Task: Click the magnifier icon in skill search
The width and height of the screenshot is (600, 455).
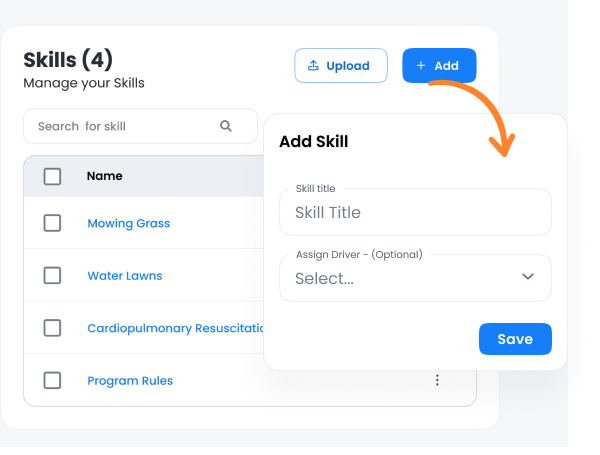Action: coord(226,126)
